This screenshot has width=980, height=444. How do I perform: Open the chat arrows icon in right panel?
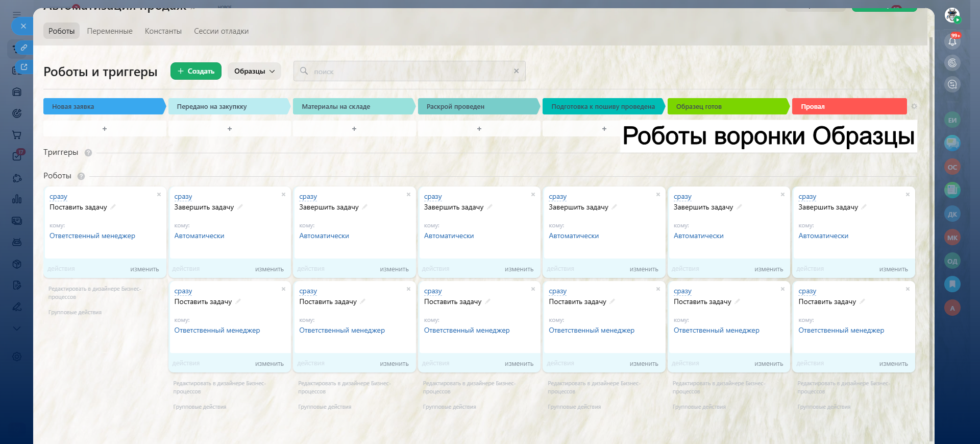pos(952,84)
